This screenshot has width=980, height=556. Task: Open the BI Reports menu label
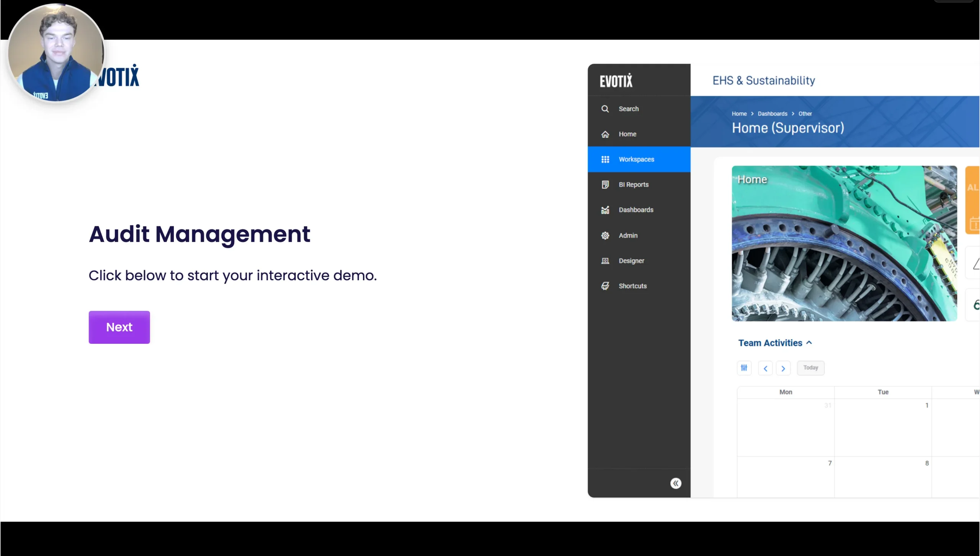(x=634, y=185)
